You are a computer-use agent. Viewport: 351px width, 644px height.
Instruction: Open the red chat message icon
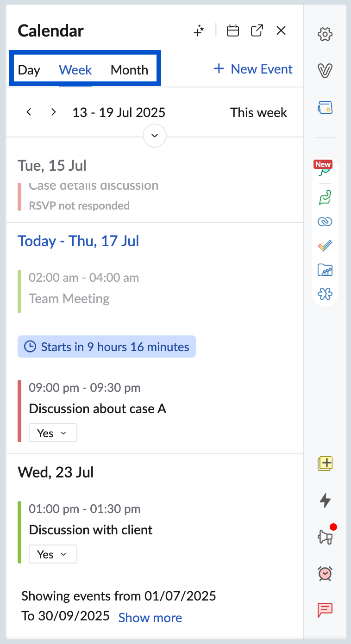(x=325, y=610)
